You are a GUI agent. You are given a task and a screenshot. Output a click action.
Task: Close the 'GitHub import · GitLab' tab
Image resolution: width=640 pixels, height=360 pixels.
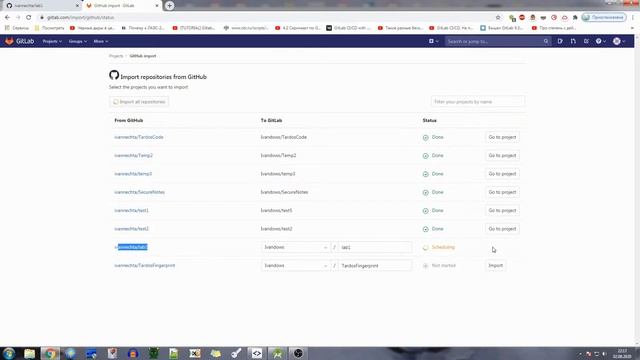[157, 6]
